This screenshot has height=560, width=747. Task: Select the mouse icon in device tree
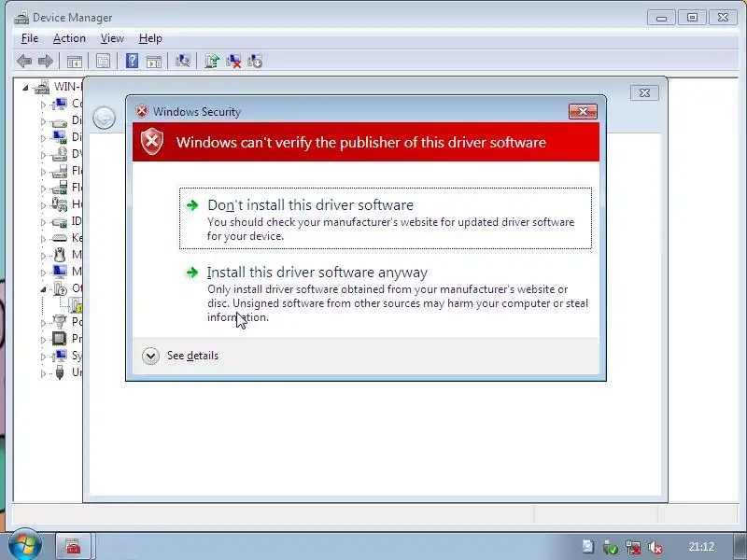tap(60, 255)
